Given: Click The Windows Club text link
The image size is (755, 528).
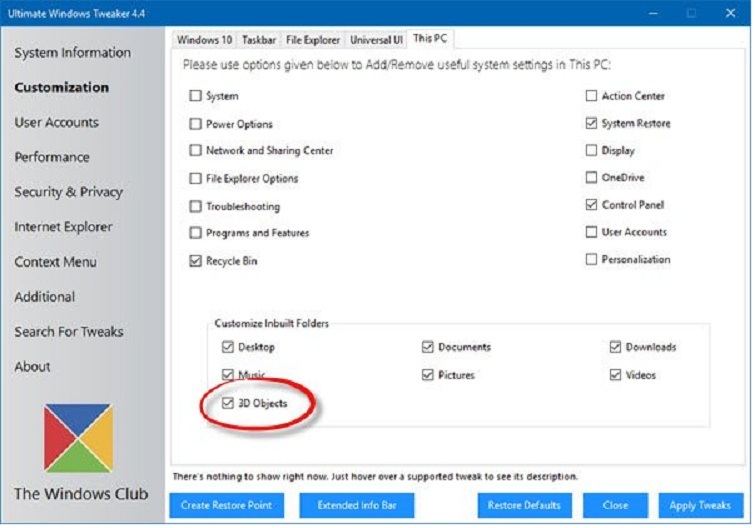Looking at the screenshot, I should [81, 494].
